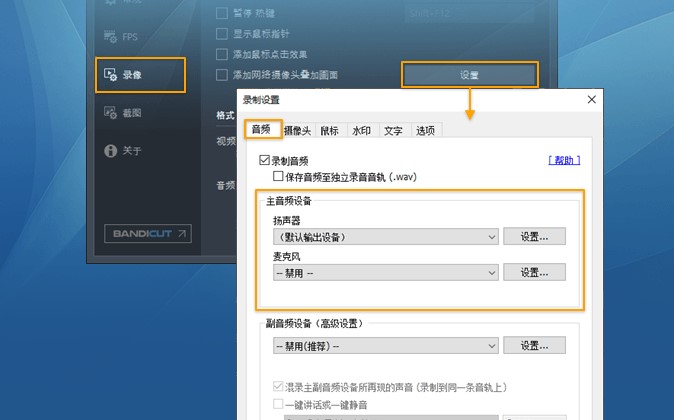
Task: Enable 添加鼠标点击效果 checkbox
Action: point(222,55)
